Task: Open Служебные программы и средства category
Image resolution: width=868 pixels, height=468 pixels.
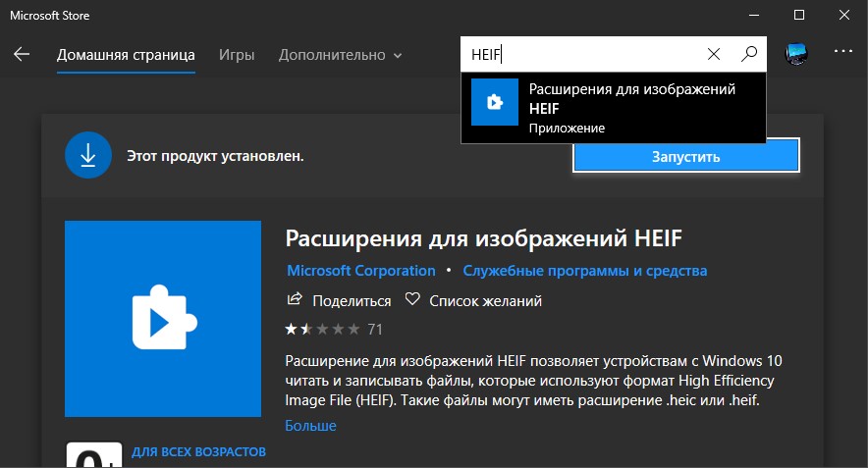Action: coord(584,271)
